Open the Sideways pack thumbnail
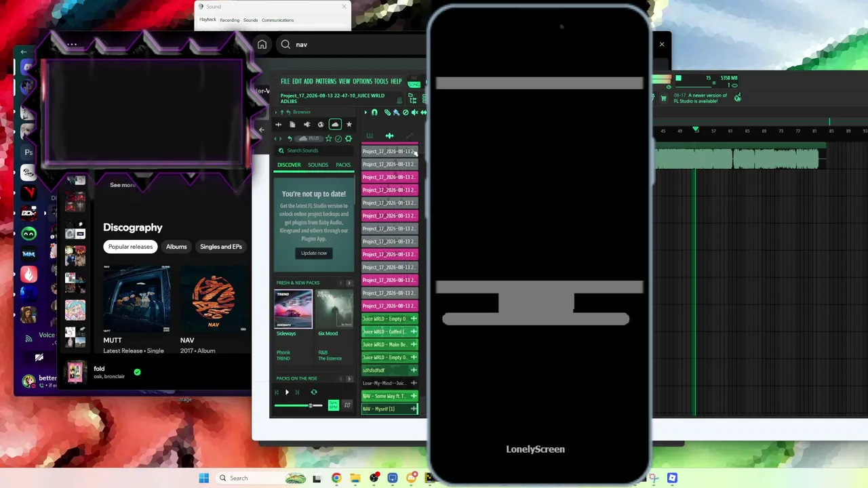 pyautogui.click(x=294, y=309)
